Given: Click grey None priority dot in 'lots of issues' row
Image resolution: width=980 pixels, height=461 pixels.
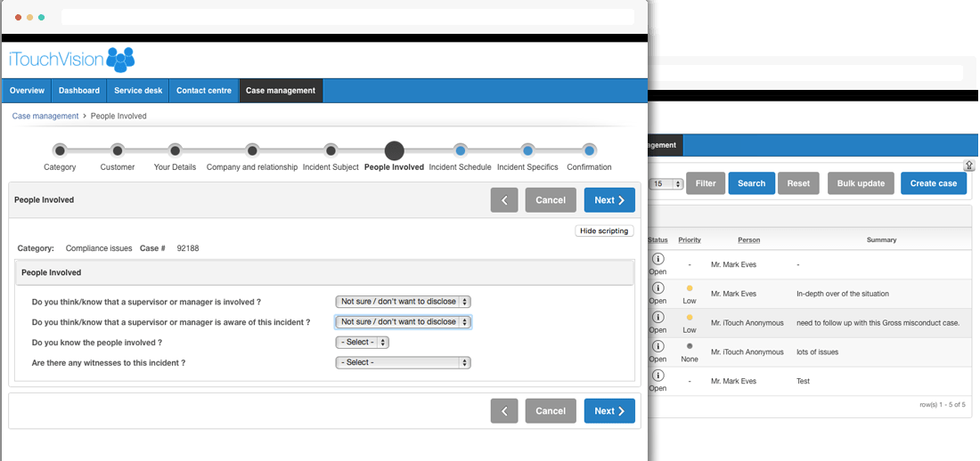Looking at the screenshot, I should (690, 346).
